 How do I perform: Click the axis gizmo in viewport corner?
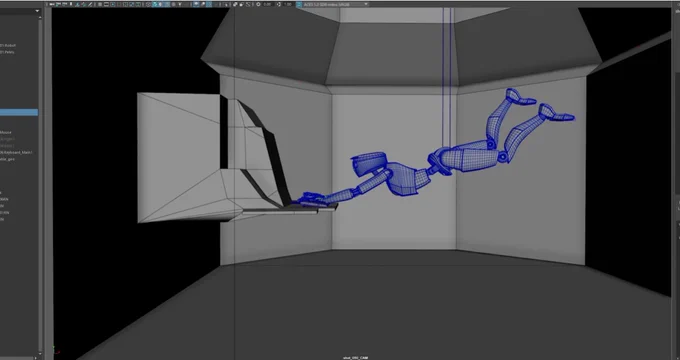pyautogui.click(x=56, y=350)
